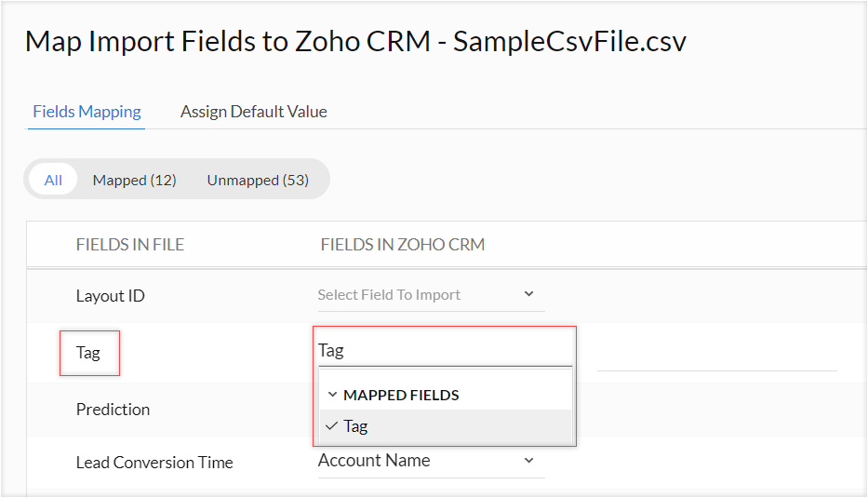The image size is (868, 498).
Task: Click the Prediction file field label
Action: [x=113, y=410]
